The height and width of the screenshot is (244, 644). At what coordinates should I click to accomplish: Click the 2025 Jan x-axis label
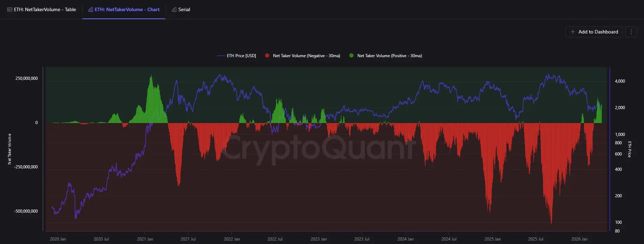pos(493,239)
